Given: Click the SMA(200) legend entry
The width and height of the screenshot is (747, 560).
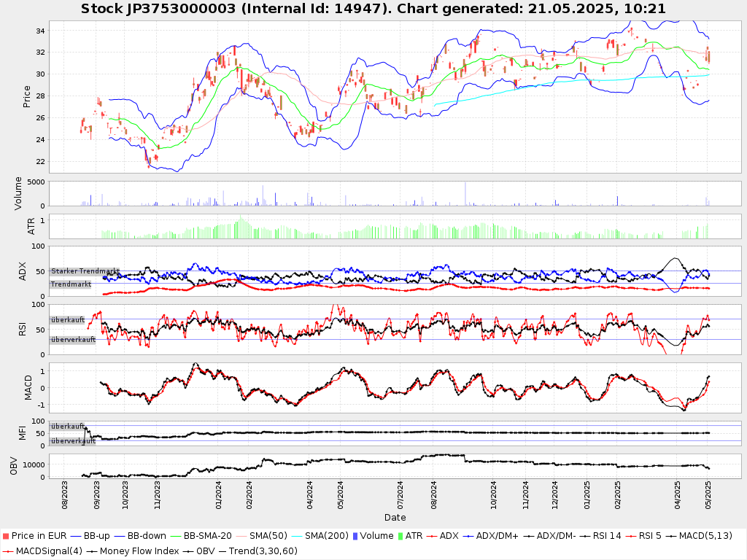Looking at the screenshot, I should click(x=320, y=536).
